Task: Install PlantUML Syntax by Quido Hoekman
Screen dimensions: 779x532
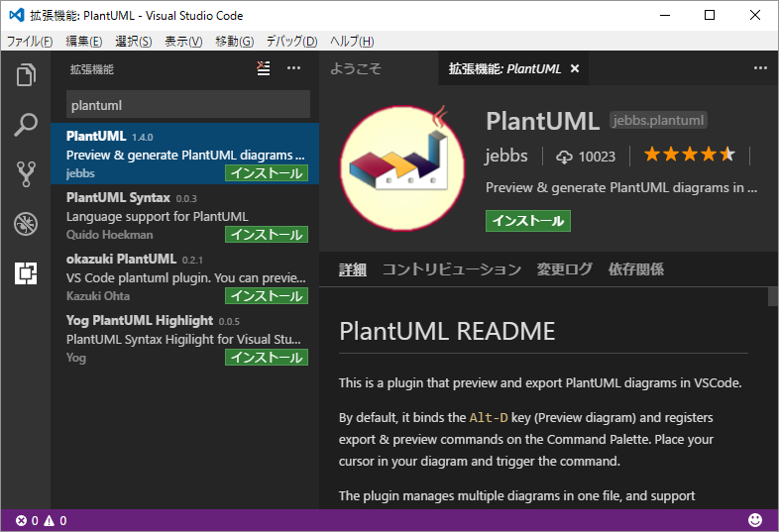Action: point(267,235)
